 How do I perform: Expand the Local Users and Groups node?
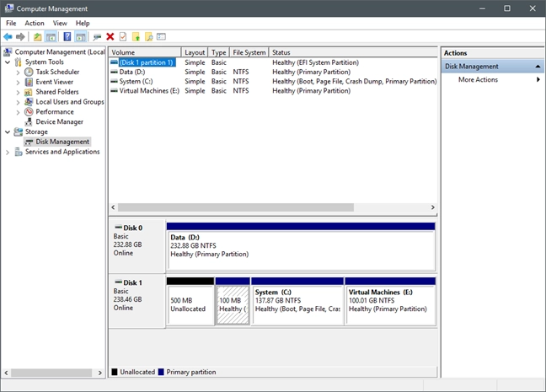(18, 103)
